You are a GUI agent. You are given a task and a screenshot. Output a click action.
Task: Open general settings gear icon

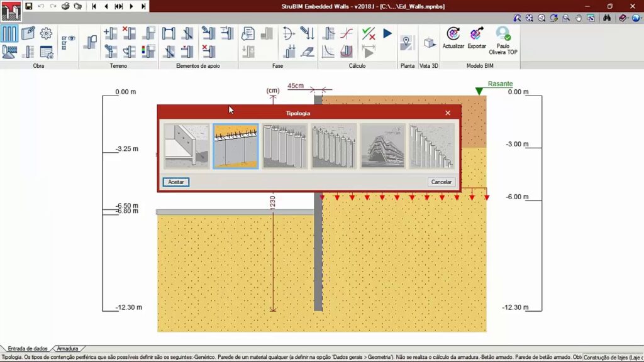click(46, 34)
